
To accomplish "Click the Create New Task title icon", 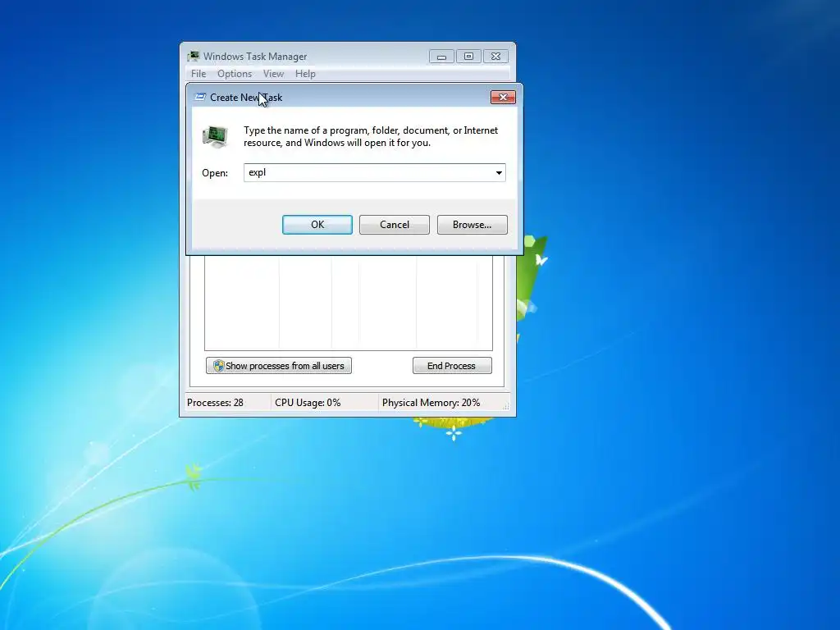I will [x=200, y=97].
